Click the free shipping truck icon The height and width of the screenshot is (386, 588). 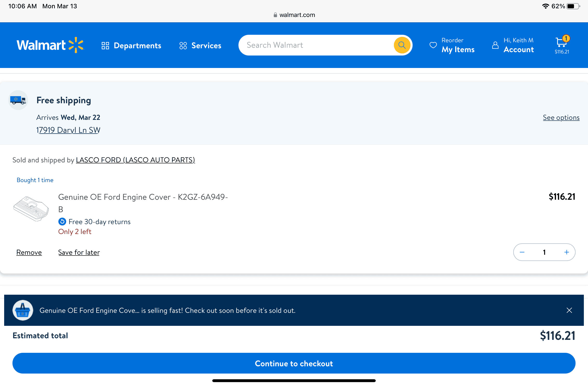(18, 100)
